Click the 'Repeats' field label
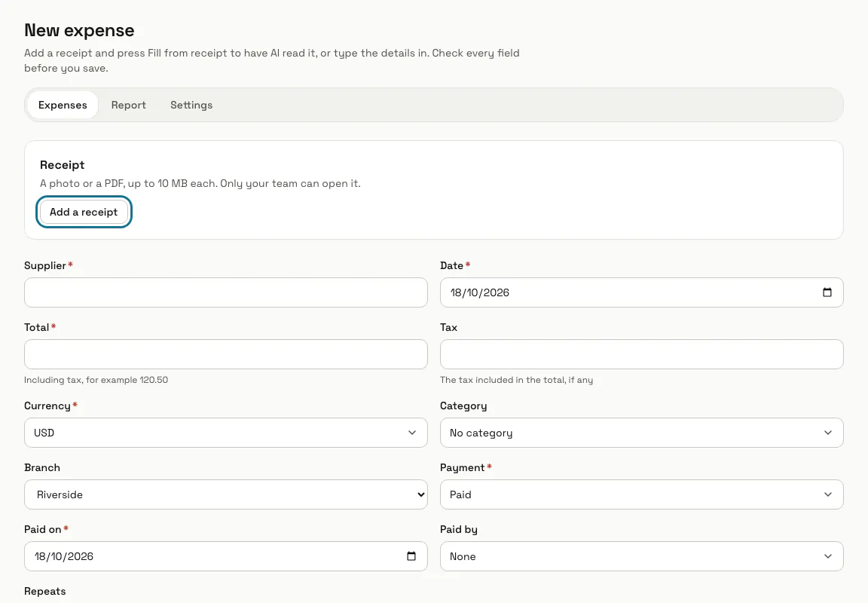Viewport: 868px width, 603px height. 45,592
